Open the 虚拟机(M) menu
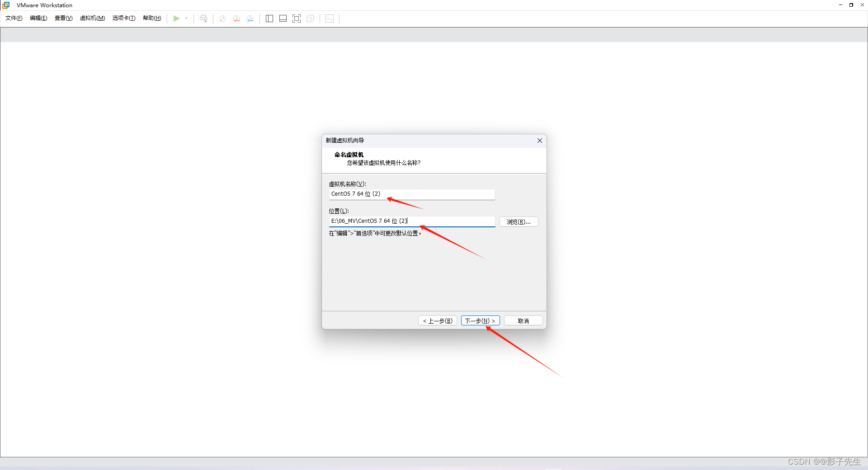The image size is (868, 470). pyautogui.click(x=92, y=18)
